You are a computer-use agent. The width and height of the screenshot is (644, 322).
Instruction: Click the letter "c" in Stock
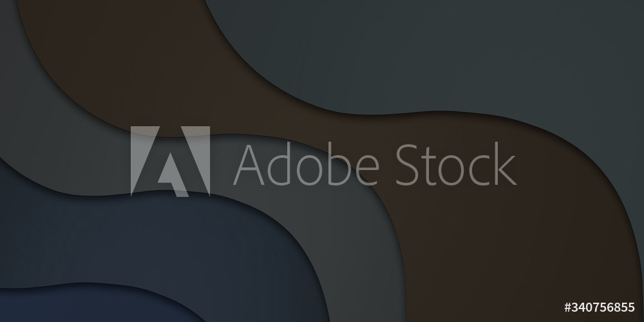tap(481, 171)
